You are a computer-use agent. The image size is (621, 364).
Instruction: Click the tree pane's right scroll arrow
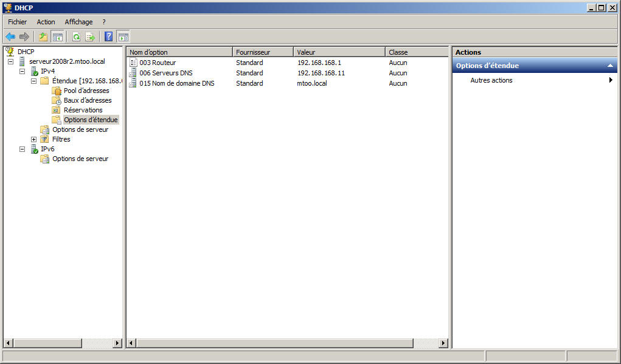[117, 343]
